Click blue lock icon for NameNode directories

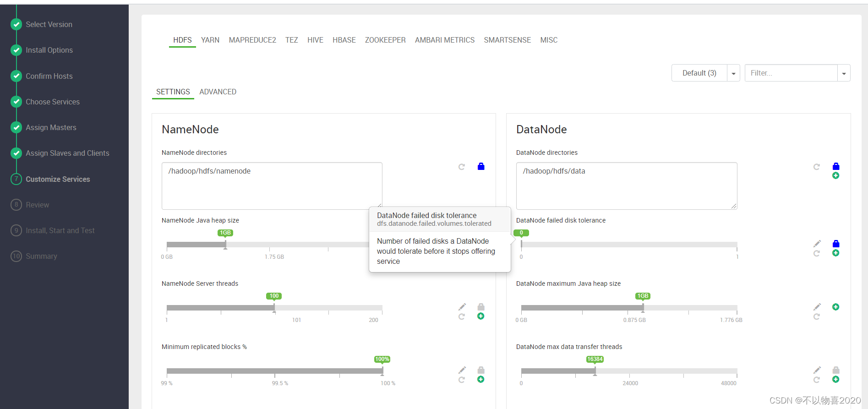point(481,166)
